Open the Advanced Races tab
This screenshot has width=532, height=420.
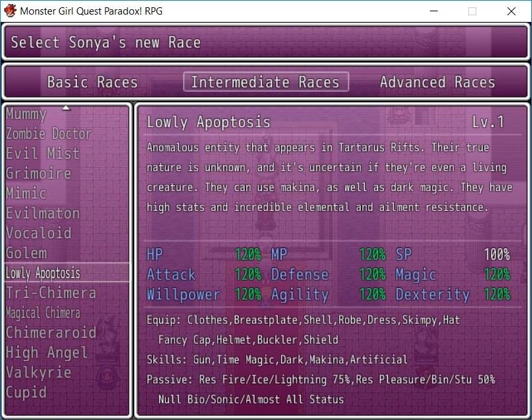437,82
